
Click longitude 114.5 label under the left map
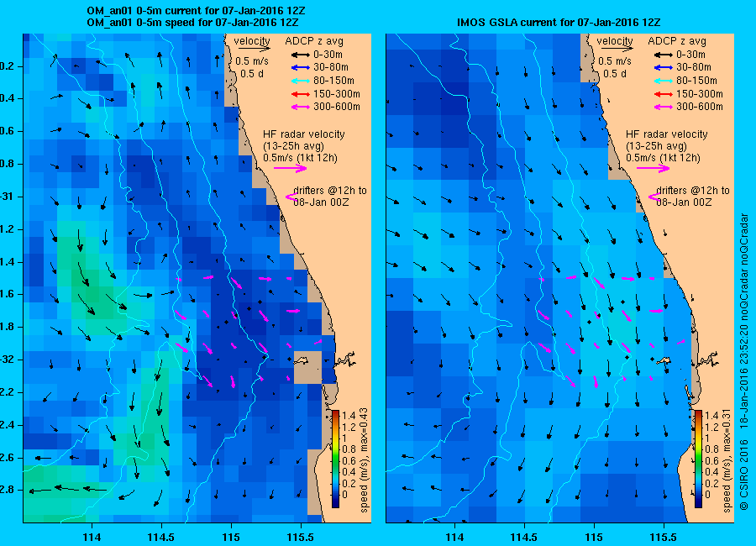161,538
